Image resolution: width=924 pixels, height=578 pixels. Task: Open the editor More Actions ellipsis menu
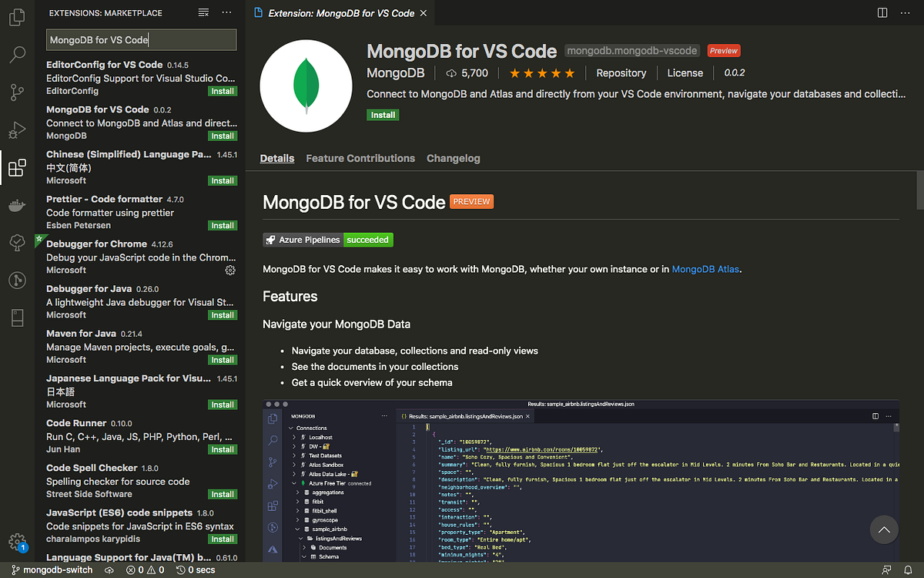(906, 12)
